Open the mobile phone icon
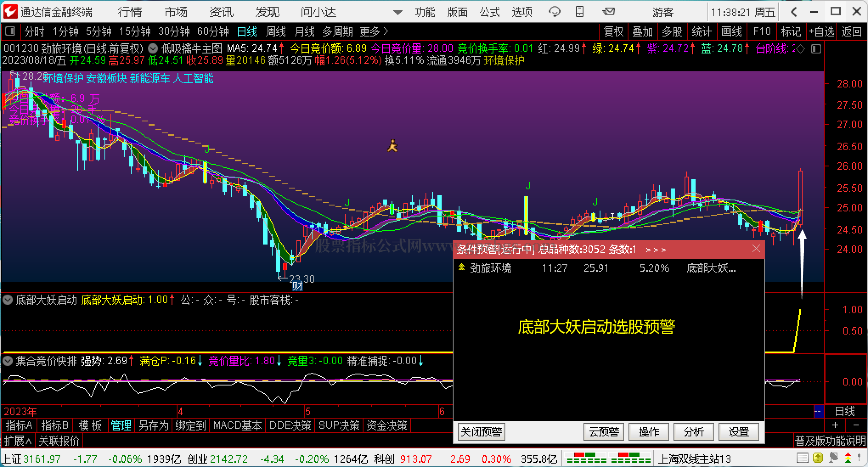The width and height of the screenshot is (868, 467). [580, 12]
